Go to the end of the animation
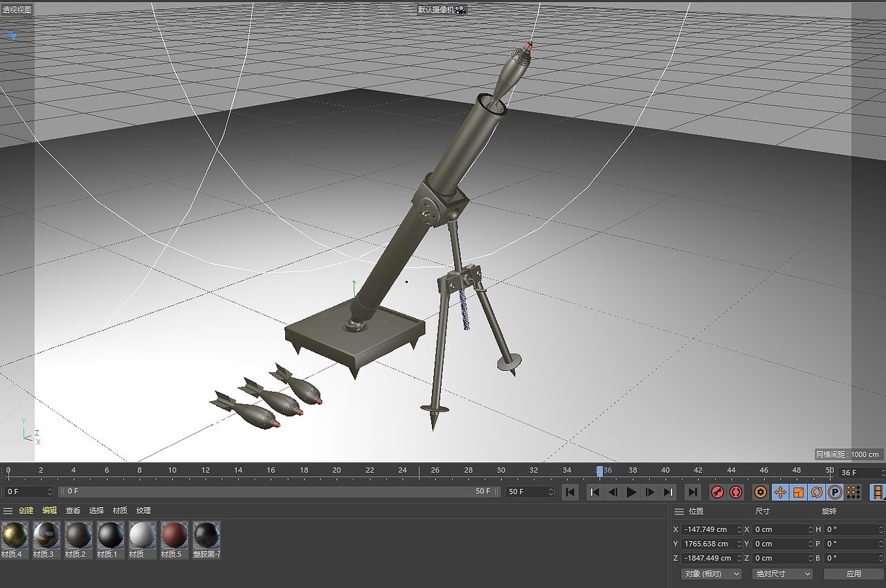886x588 pixels. coord(692,493)
